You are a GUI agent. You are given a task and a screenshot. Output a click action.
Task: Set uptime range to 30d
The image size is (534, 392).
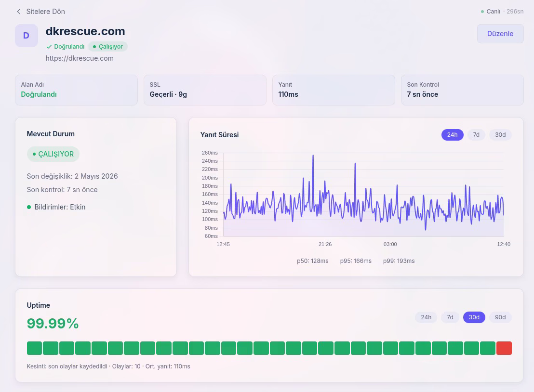coord(474,317)
